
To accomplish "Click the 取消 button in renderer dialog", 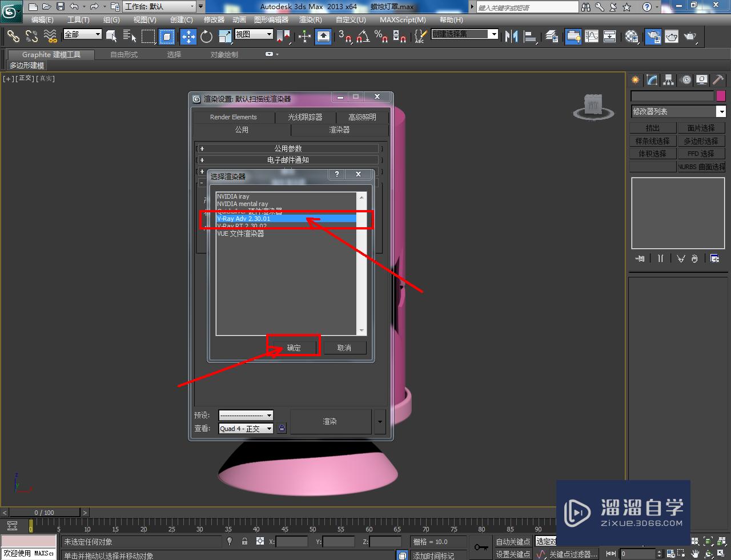I will tap(344, 348).
